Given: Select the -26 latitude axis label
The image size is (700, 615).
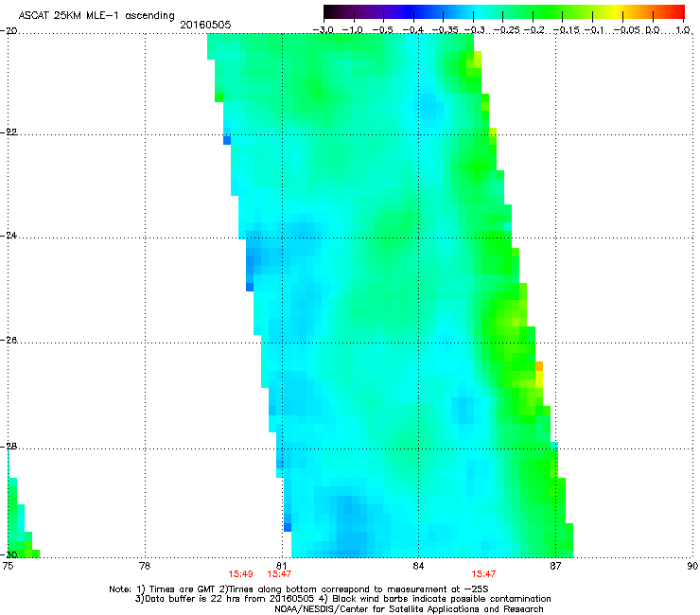Looking at the screenshot, I should (x=9, y=341).
